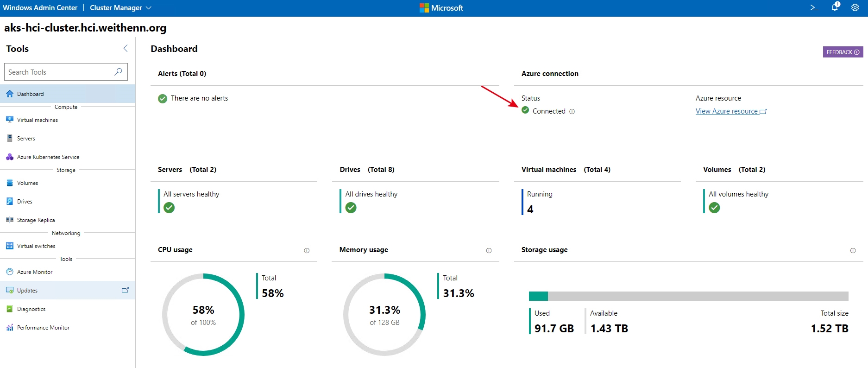Viewport: 868px width, 368px height.
Task: Click the Storage Replica icon
Action: (x=10, y=220)
